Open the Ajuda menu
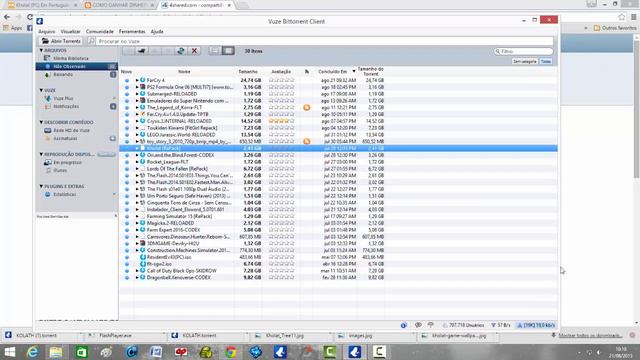 coord(157,31)
